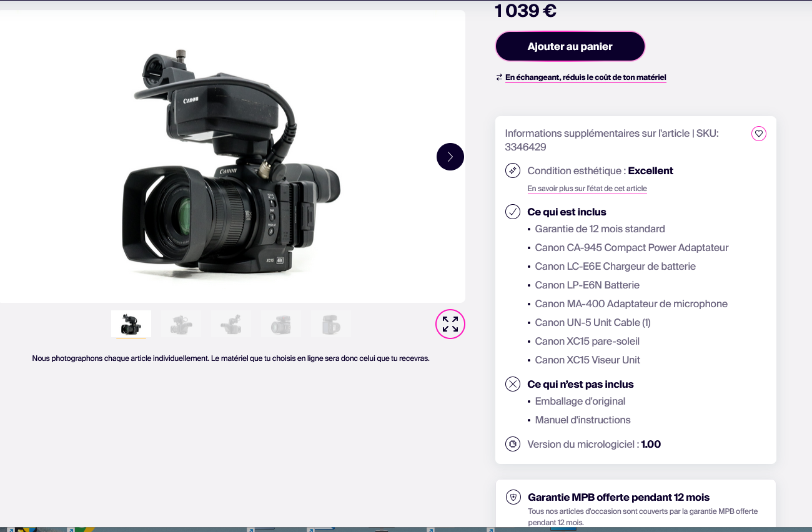Click the checkmark icon beside Ce qui est inclus
812x532 pixels.
[513, 212]
